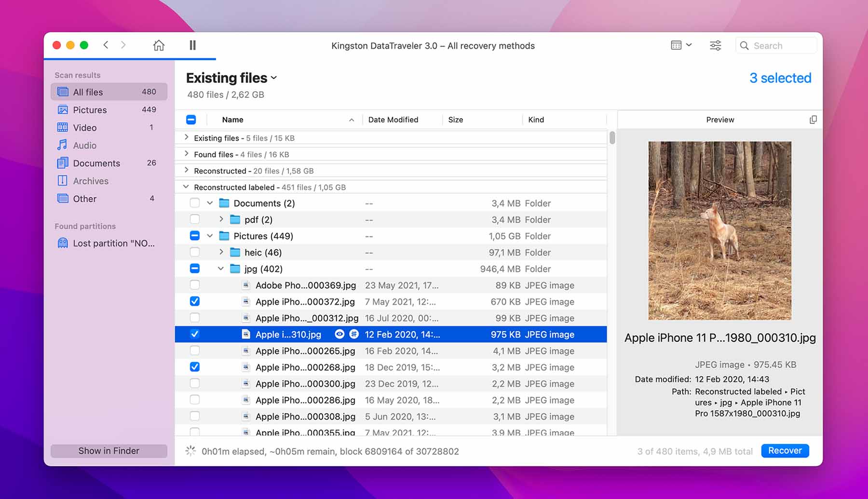This screenshot has height=499, width=868.
Task: Click the heic (46) folder icon
Action: pyautogui.click(x=235, y=252)
